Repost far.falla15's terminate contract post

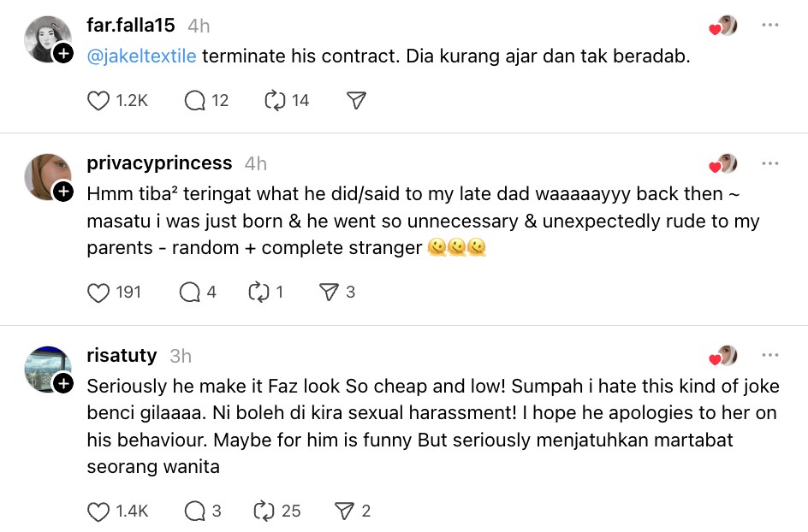click(x=275, y=100)
